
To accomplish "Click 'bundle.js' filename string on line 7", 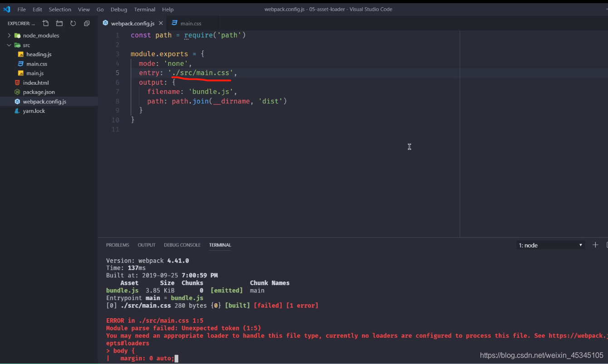I will coord(211,92).
